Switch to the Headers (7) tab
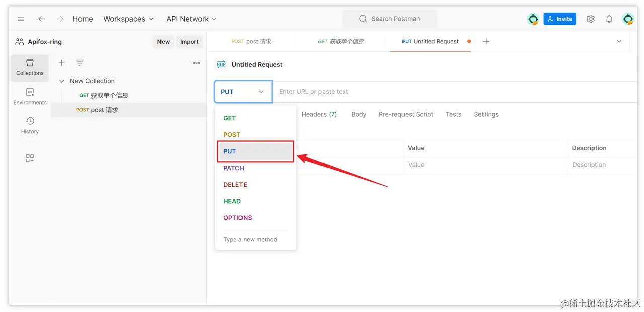 click(x=319, y=114)
